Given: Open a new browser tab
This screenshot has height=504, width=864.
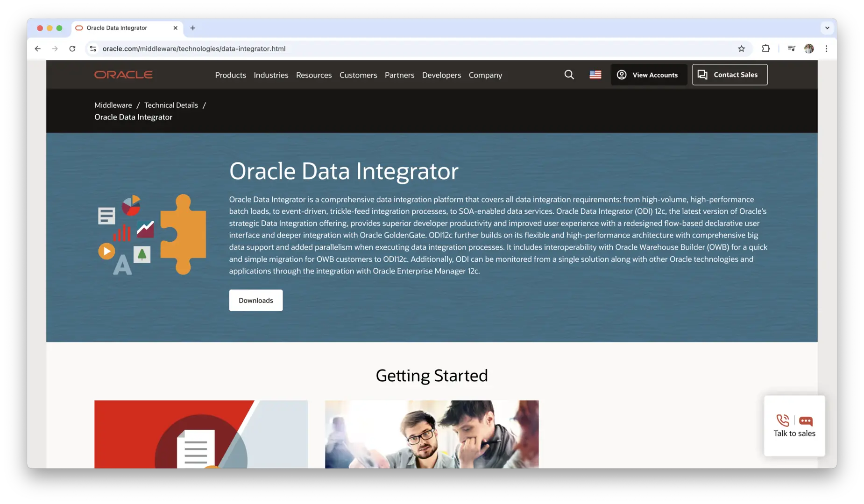Looking at the screenshot, I should click(193, 28).
